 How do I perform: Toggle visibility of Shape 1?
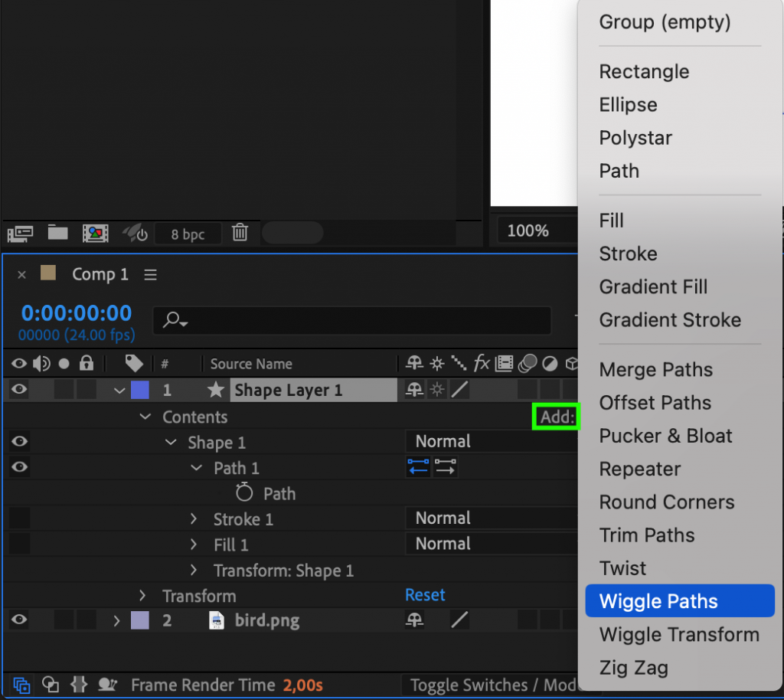[17, 440]
